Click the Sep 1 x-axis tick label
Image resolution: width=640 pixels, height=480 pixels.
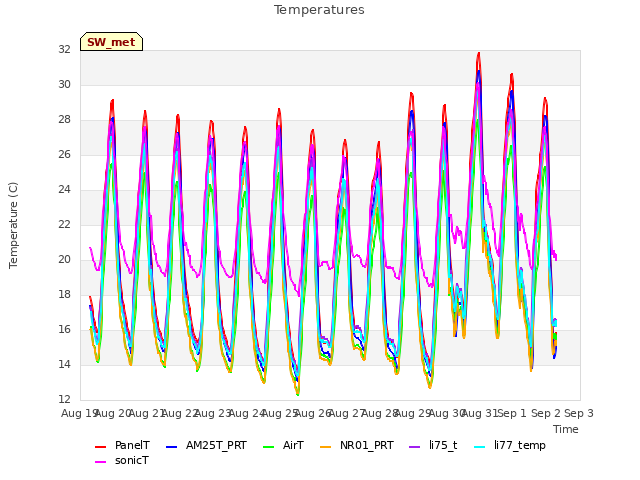(512, 413)
